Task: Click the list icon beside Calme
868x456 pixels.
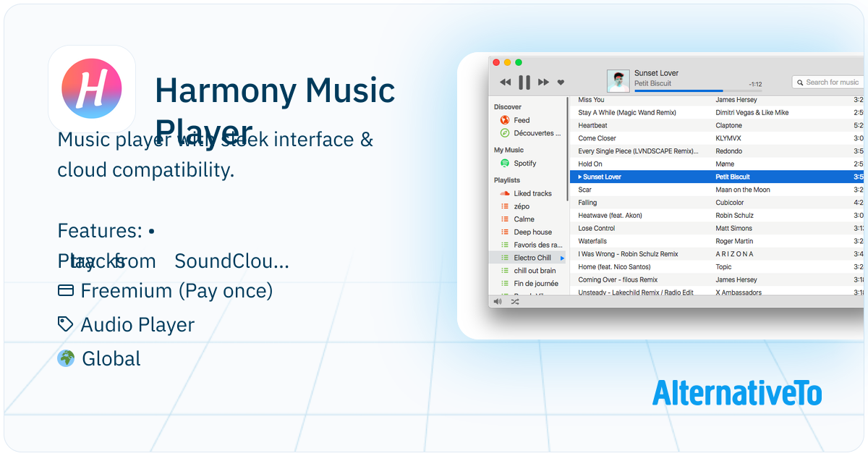Action: 505,219
